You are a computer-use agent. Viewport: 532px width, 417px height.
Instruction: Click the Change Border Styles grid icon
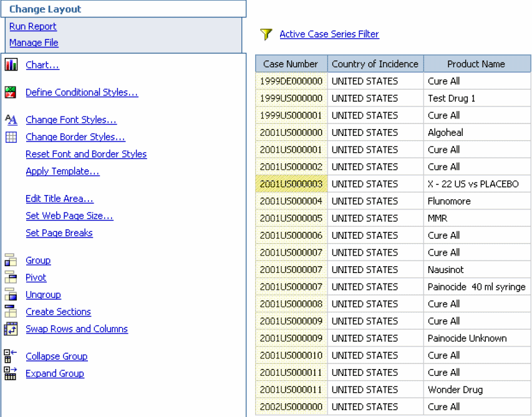pyautogui.click(x=11, y=137)
